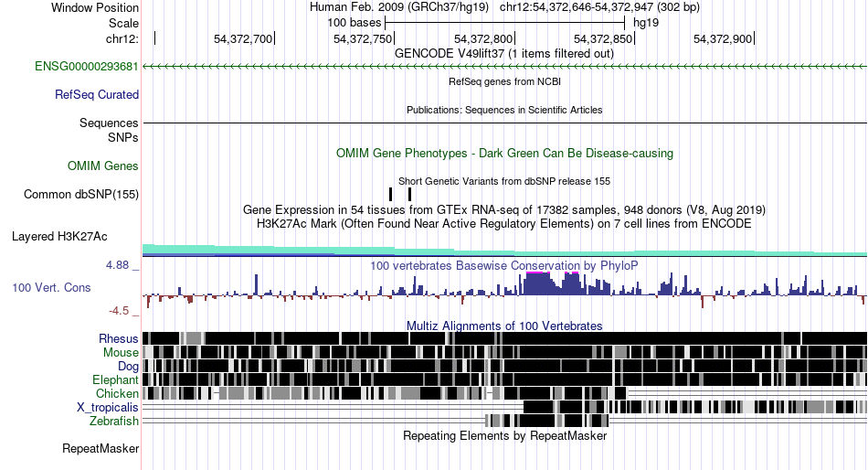Select the Zebrafish alignment row label
868x470 pixels.
[x=114, y=422]
